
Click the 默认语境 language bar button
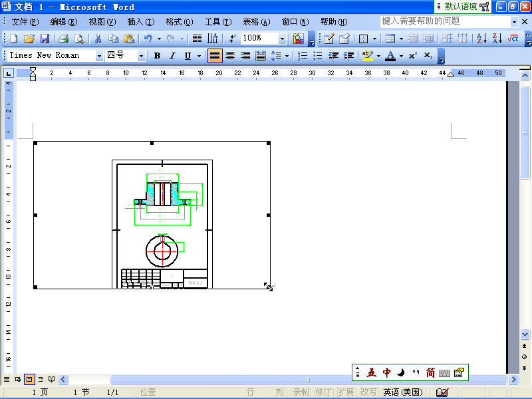pos(461,7)
